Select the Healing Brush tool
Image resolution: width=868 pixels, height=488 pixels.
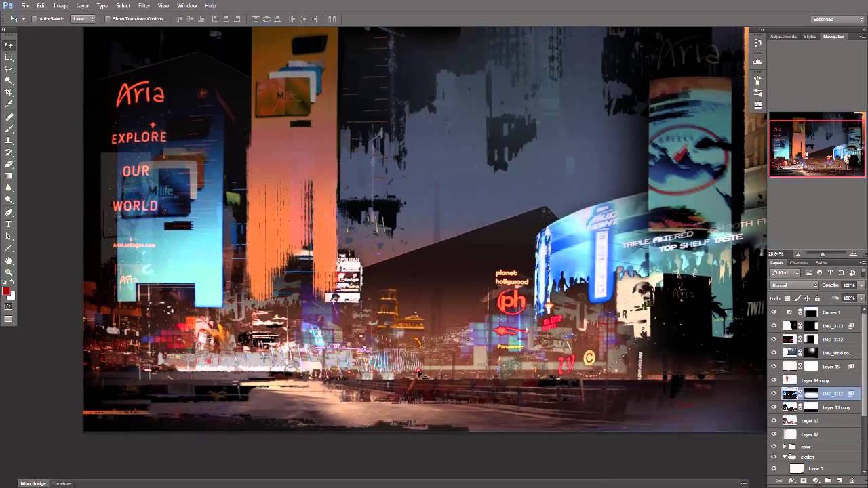9,117
